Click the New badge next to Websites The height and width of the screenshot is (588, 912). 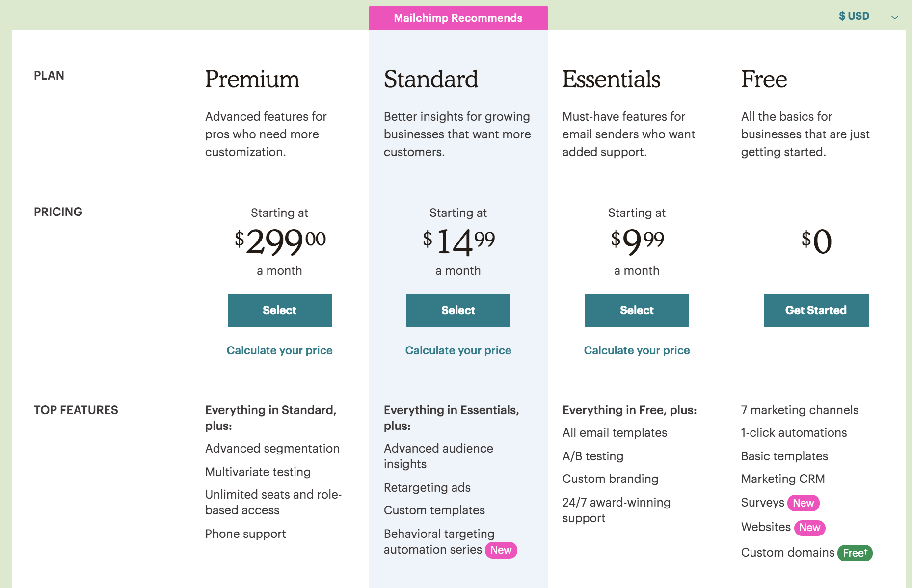pyautogui.click(x=810, y=528)
